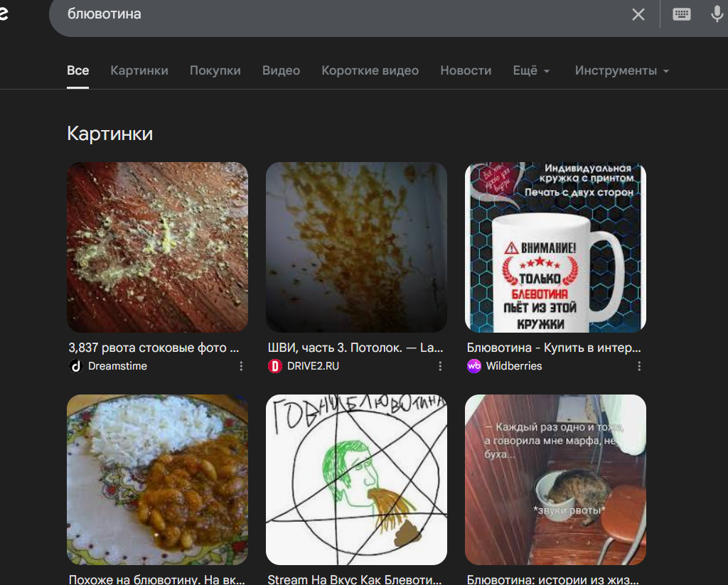Clear the search query text
728x585 pixels.
tap(638, 14)
